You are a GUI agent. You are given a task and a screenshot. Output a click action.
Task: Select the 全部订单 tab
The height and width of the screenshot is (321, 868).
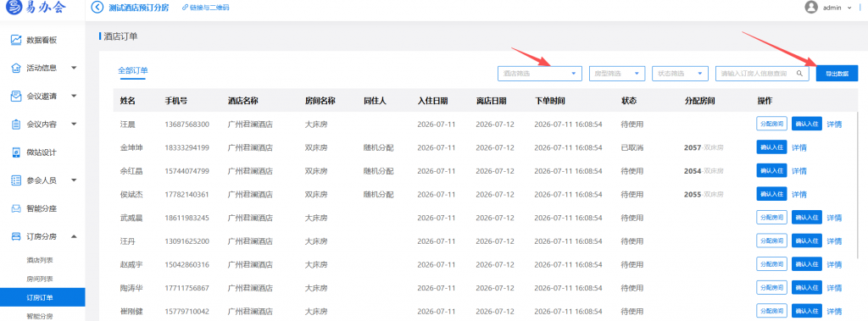pyautogui.click(x=133, y=71)
